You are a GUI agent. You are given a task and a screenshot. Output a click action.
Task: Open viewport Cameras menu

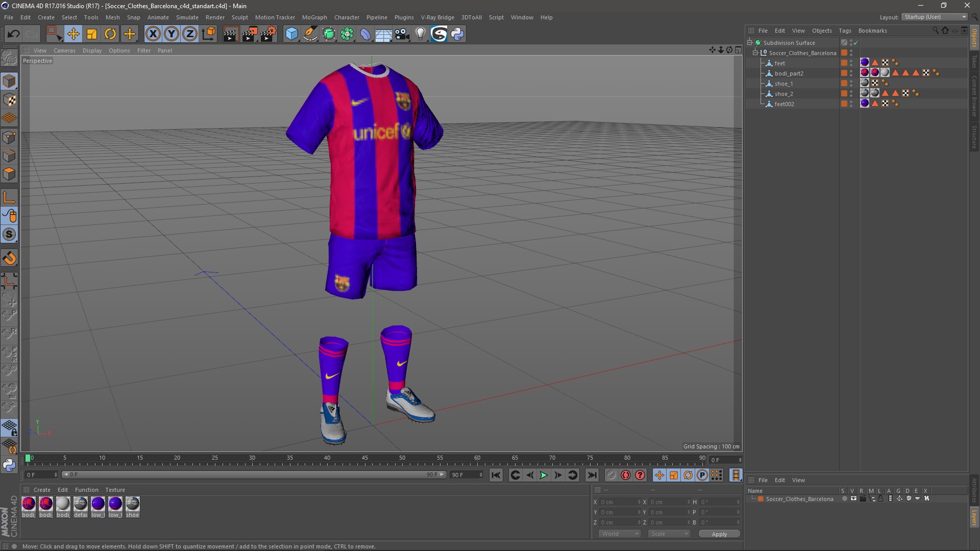[x=64, y=51]
